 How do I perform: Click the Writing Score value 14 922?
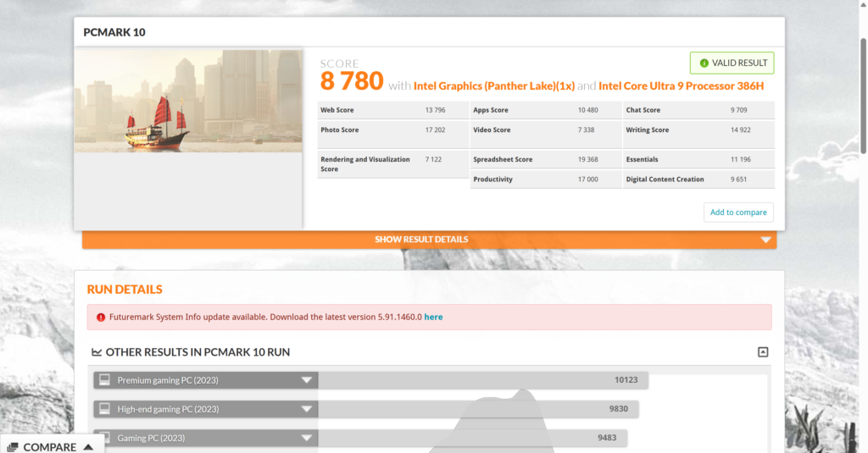tap(741, 130)
